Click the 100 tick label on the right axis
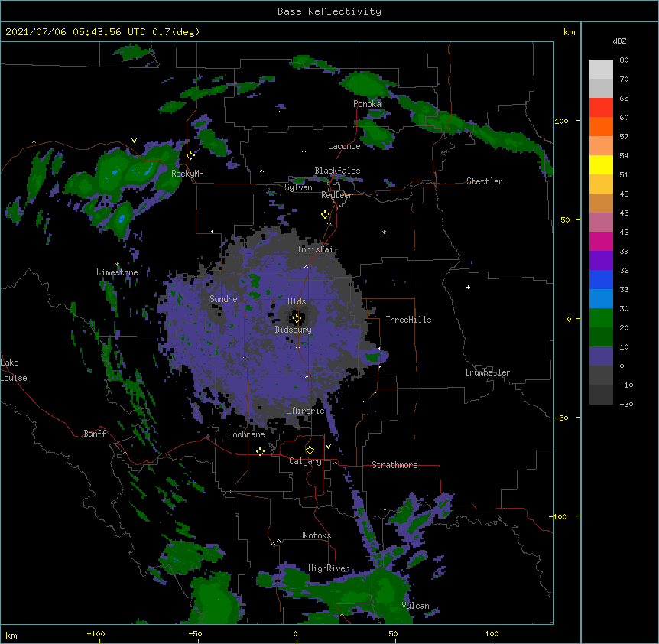Image resolution: width=659 pixels, height=644 pixels. [x=561, y=121]
